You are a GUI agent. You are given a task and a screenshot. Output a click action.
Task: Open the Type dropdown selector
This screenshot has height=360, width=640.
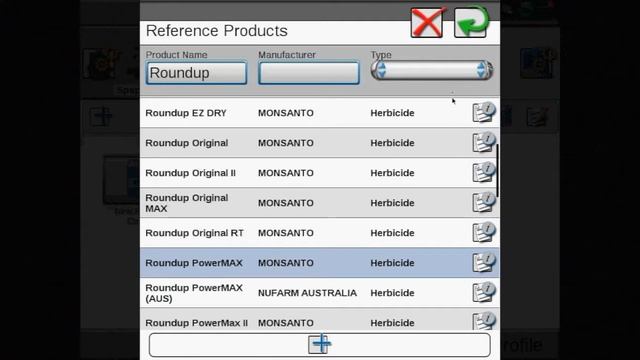click(431, 70)
